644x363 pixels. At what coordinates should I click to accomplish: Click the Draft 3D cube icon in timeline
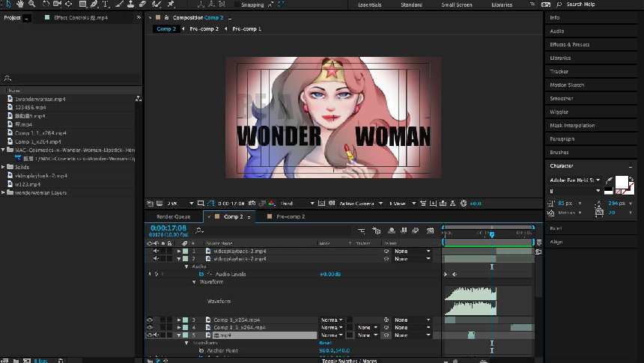[376, 231]
